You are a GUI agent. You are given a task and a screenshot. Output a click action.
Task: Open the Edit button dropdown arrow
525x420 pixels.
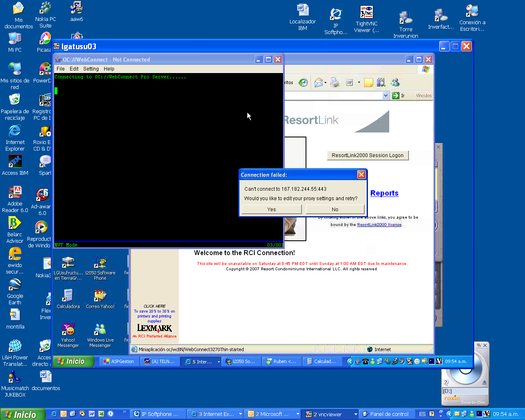pos(359,83)
